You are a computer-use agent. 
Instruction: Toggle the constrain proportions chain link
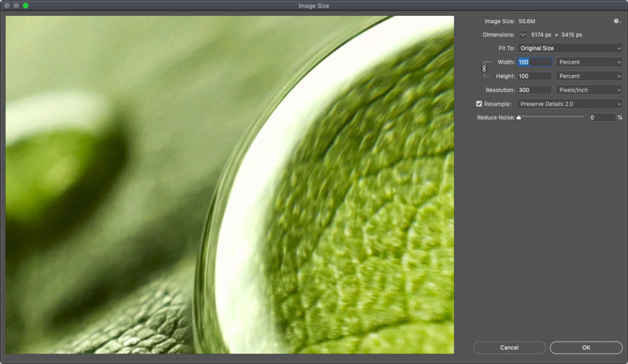(x=484, y=69)
